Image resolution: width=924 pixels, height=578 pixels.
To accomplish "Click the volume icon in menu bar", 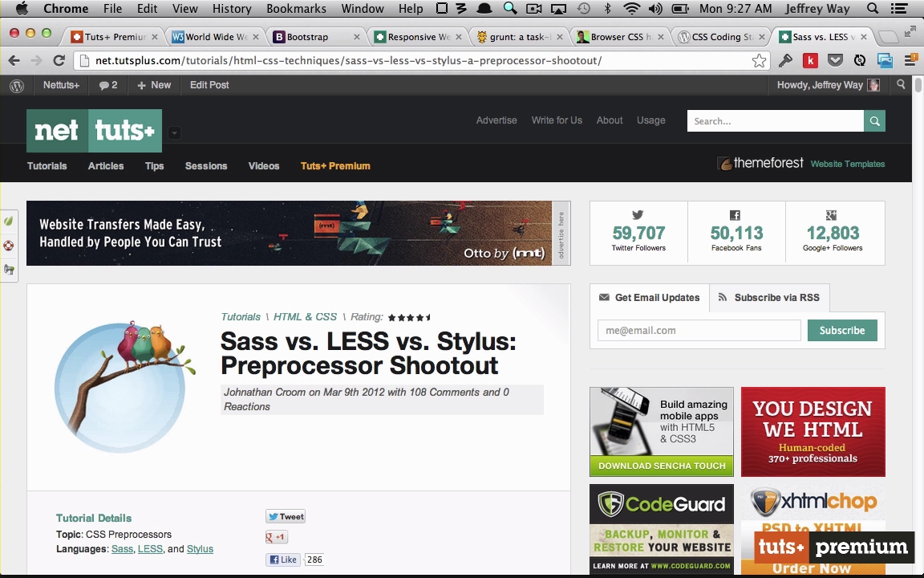I will tap(654, 8).
